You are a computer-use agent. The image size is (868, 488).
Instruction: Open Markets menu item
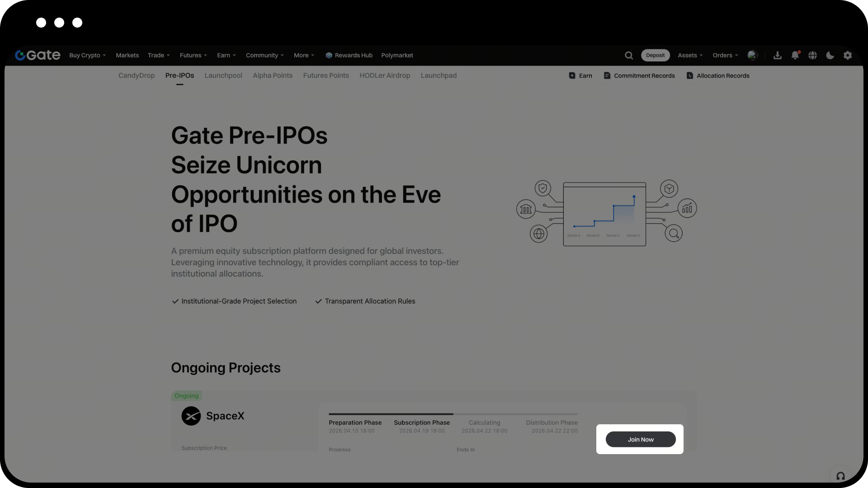tap(127, 55)
